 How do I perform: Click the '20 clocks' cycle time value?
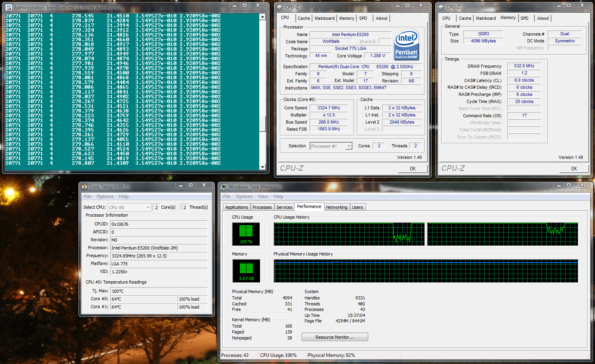pyautogui.click(x=524, y=101)
